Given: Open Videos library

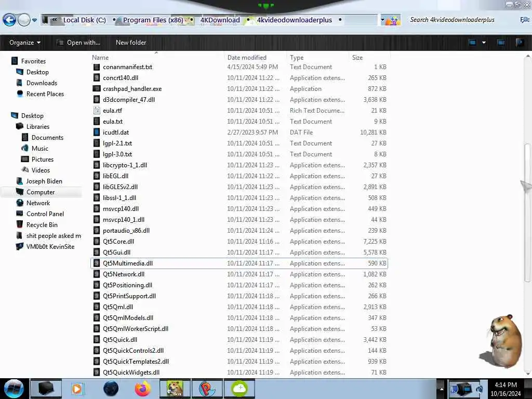Looking at the screenshot, I should click(x=41, y=170).
